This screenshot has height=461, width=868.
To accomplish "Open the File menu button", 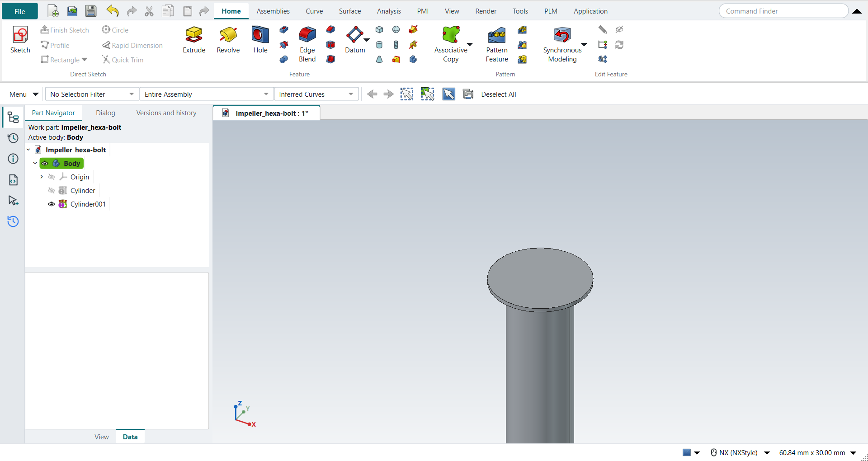I will 20,11.
